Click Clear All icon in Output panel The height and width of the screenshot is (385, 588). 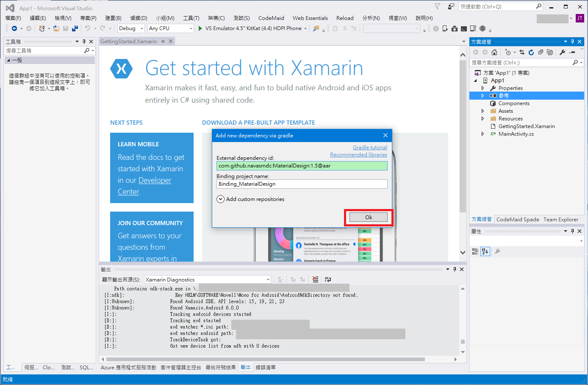coord(315,279)
